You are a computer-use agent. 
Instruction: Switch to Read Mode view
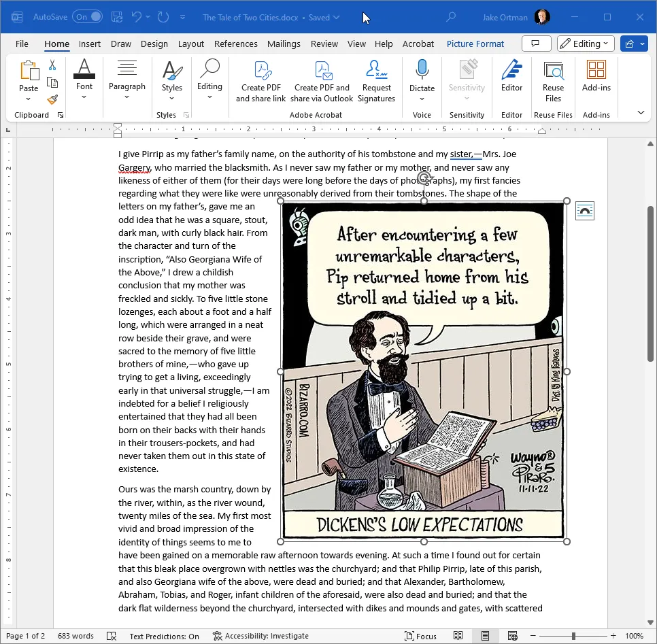(x=458, y=636)
